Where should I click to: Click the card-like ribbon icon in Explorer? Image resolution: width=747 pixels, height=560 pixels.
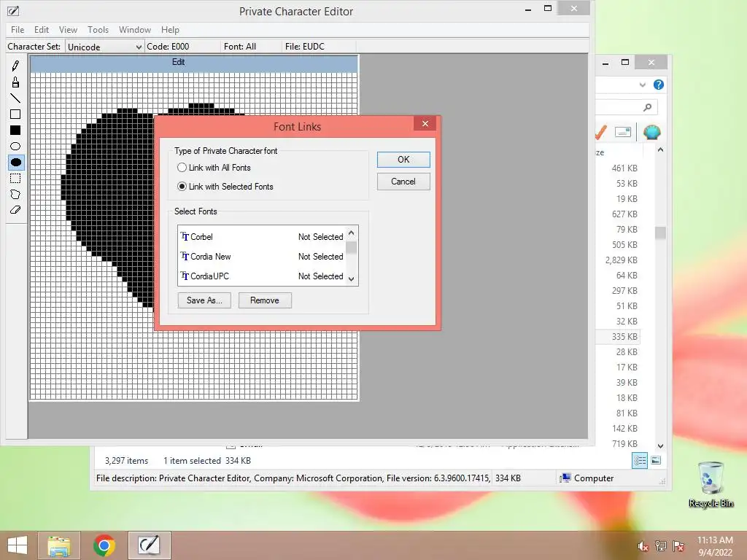(x=623, y=132)
